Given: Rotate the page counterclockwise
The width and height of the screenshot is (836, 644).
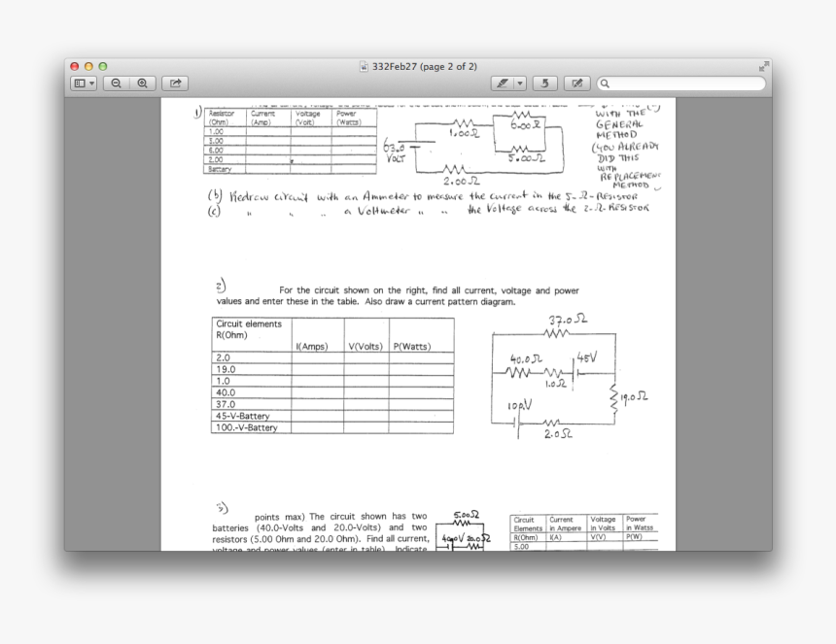Looking at the screenshot, I should pos(545,84).
